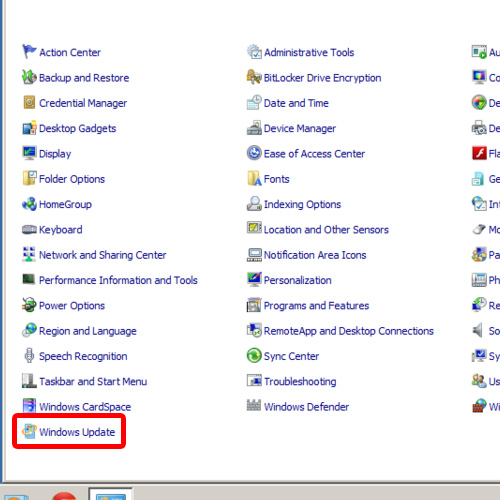
Task: Click the Windows CardSpace icon
Action: (29, 406)
